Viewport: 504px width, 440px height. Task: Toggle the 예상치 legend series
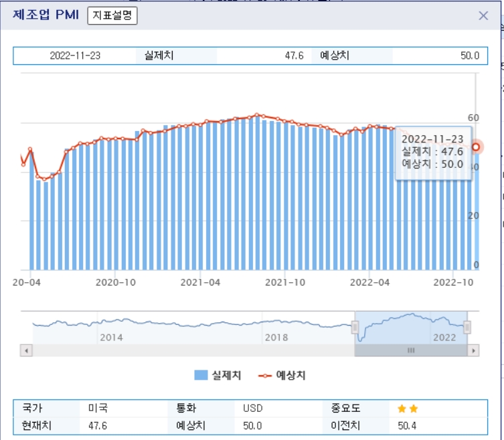[282, 375]
